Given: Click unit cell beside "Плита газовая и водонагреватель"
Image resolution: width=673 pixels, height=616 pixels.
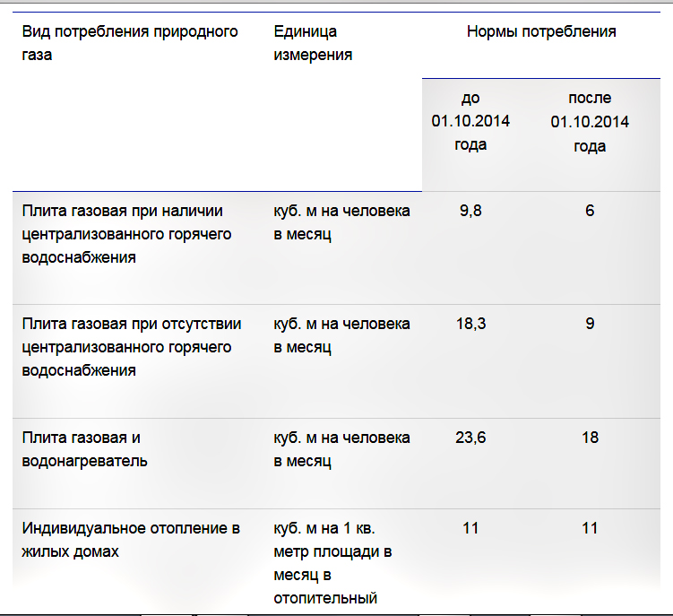Looking at the screenshot, I should coord(341,449).
